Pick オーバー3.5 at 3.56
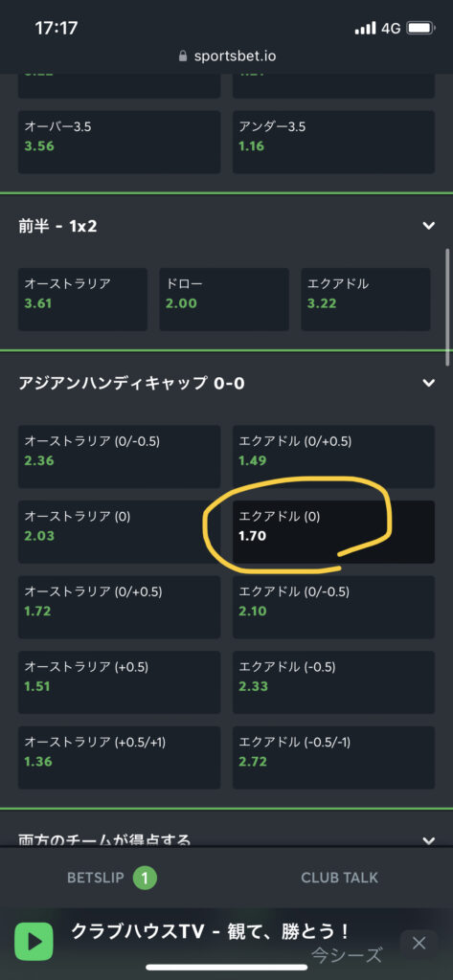The image size is (453, 980). click(x=119, y=142)
